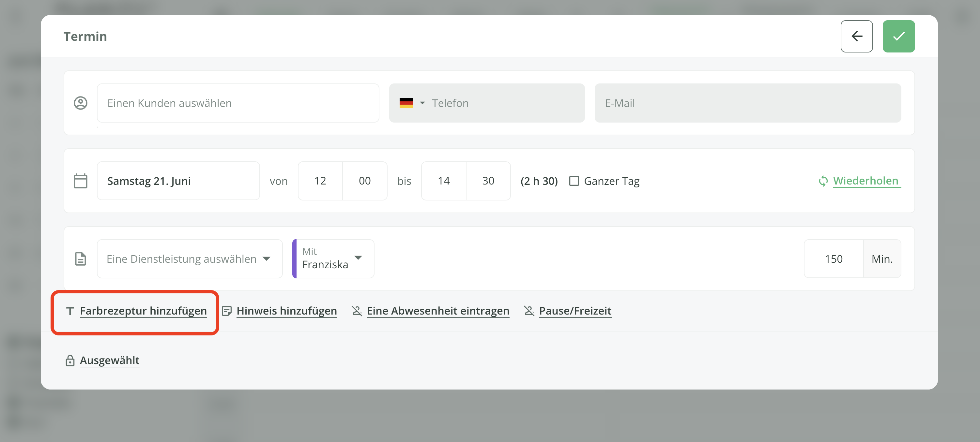Click the customer profile icon
Screen dimensions: 980x442
pyautogui.click(x=80, y=103)
